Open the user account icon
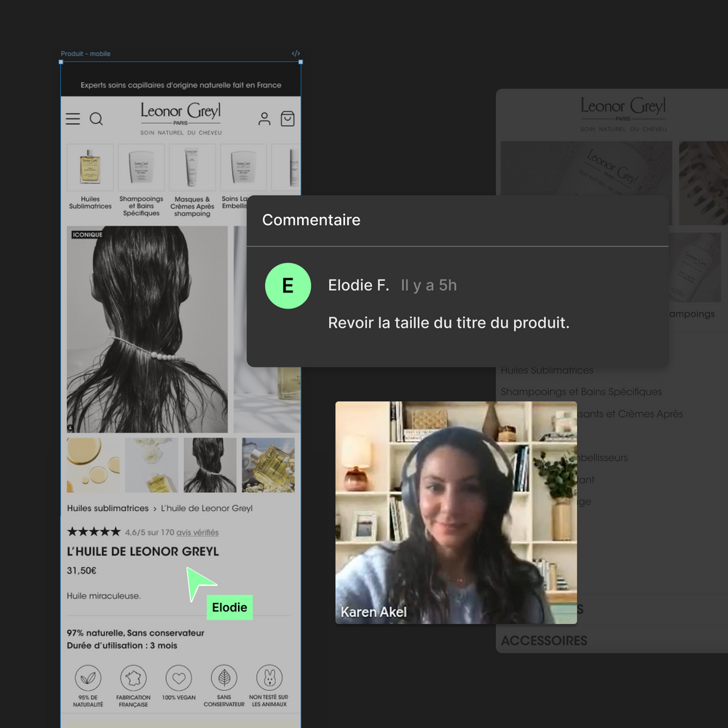728x728 pixels. pos(264,119)
